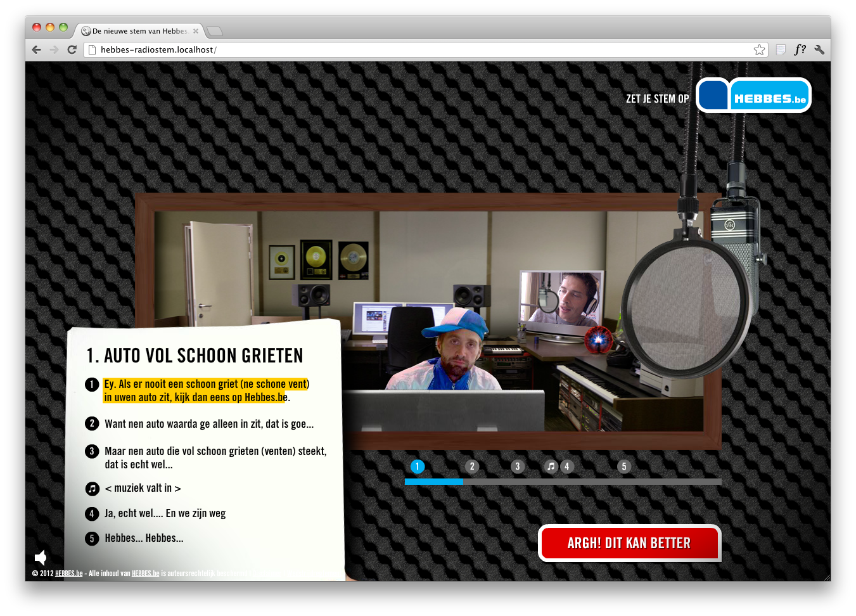
Task: Open the first HEBBES.be footer link
Action: click(69, 574)
